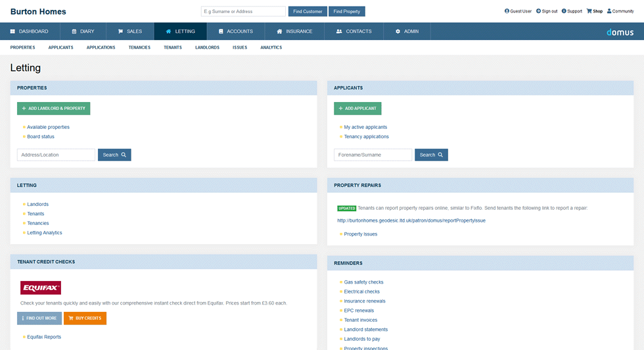
Task: Click the Community person icon
Action: pos(609,11)
